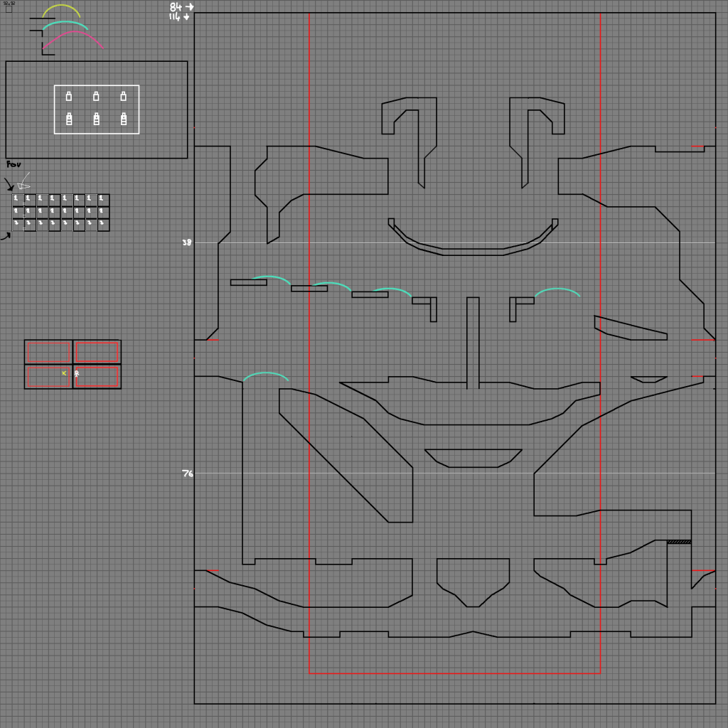The width and height of the screenshot is (728, 728).
Task: Click the "Fov" handwritten label
Action: 14,164
